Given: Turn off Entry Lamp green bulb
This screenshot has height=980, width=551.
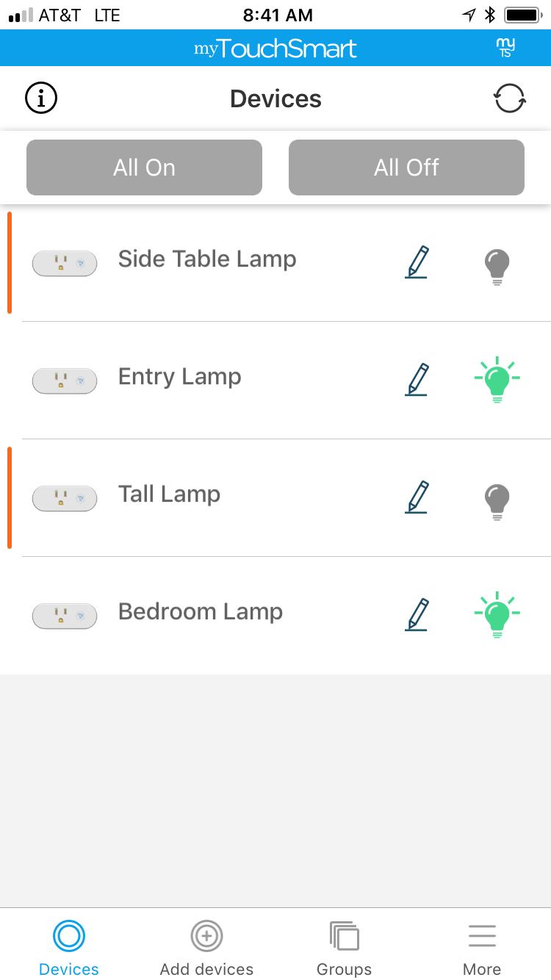Looking at the screenshot, I should [x=497, y=380].
